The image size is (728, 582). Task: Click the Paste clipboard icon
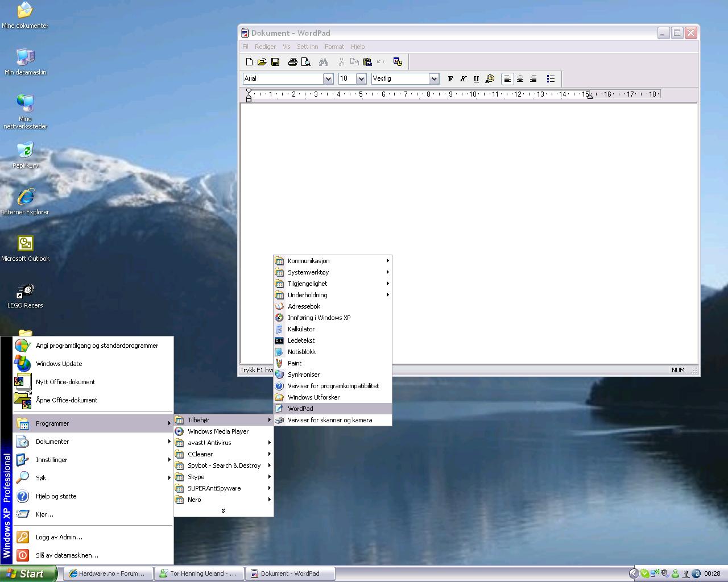click(x=367, y=62)
